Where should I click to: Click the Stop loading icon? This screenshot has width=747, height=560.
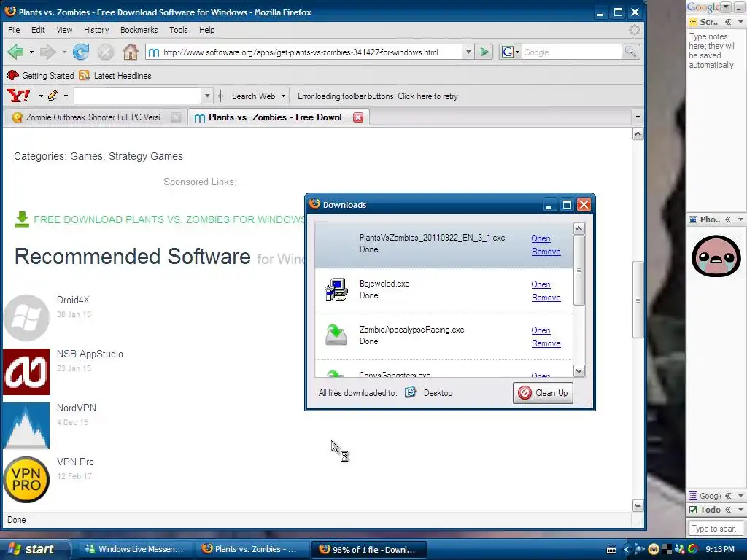(x=105, y=52)
